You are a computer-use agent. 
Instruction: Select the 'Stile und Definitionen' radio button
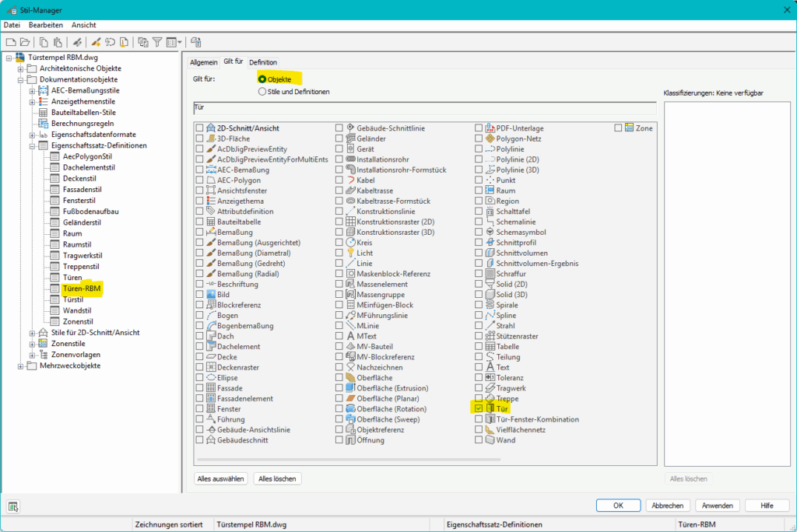pyautogui.click(x=262, y=92)
